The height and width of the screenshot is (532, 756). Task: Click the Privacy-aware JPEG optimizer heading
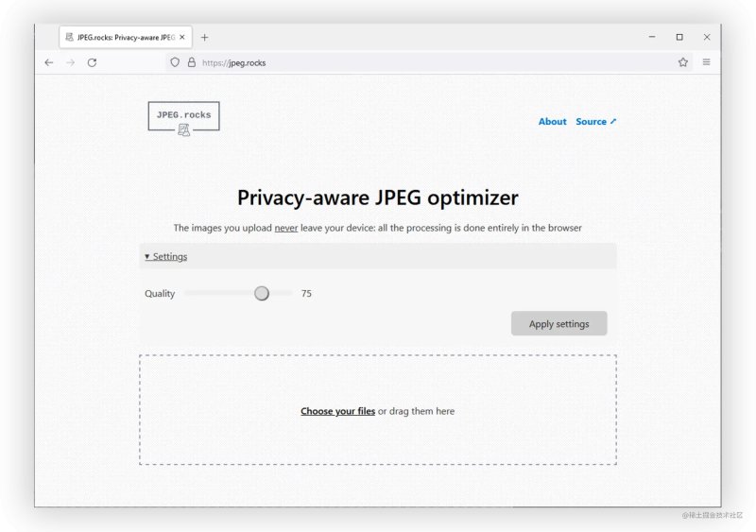click(x=378, y=197)
